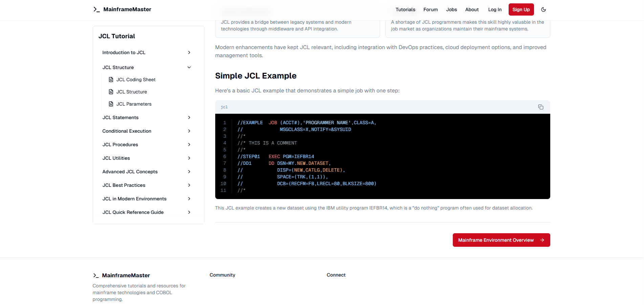Click the document icon beside JCL Parameters
Image resolution: width=644 pixels, height=305 pixels.
[x=111, y=104]
